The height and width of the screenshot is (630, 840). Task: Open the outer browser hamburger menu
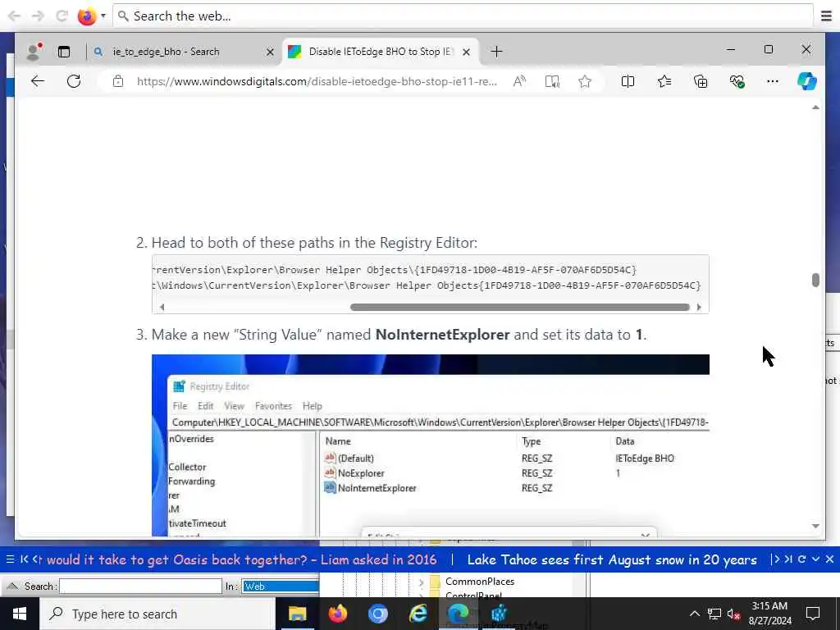(827, 16)
